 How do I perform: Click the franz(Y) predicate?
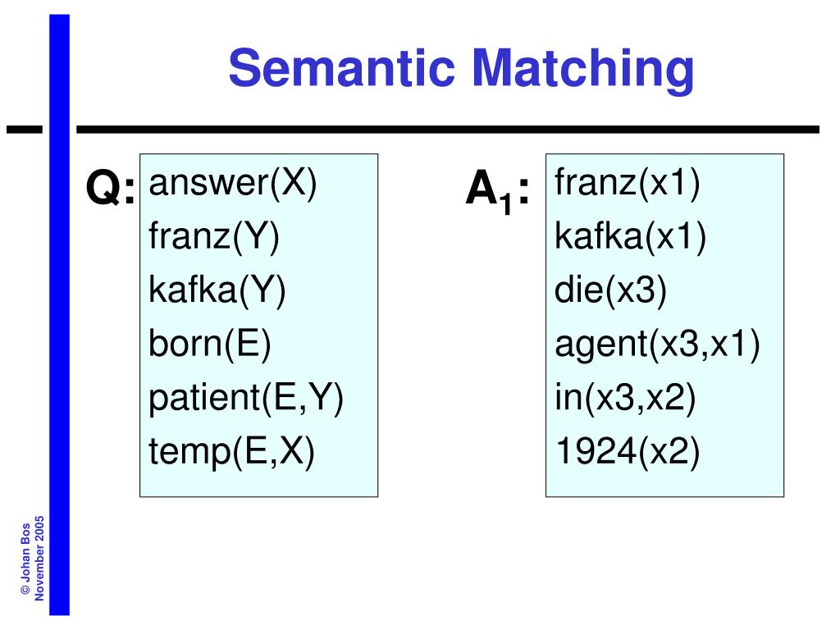pyautogui.click(x=214, y=236)
